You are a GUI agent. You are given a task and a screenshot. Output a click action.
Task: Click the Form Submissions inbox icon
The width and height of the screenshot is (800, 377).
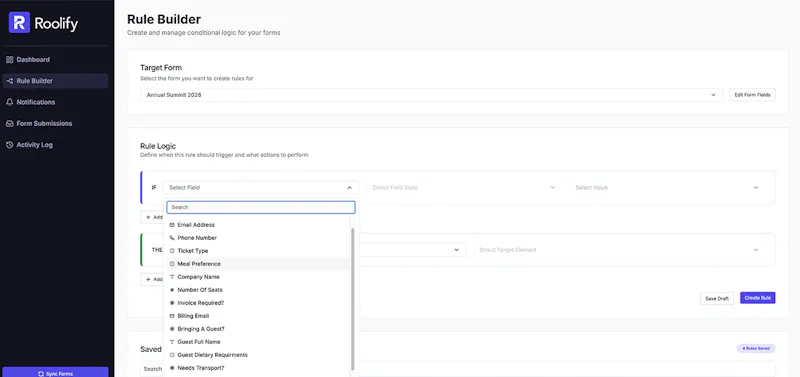[x=9, y=123]
